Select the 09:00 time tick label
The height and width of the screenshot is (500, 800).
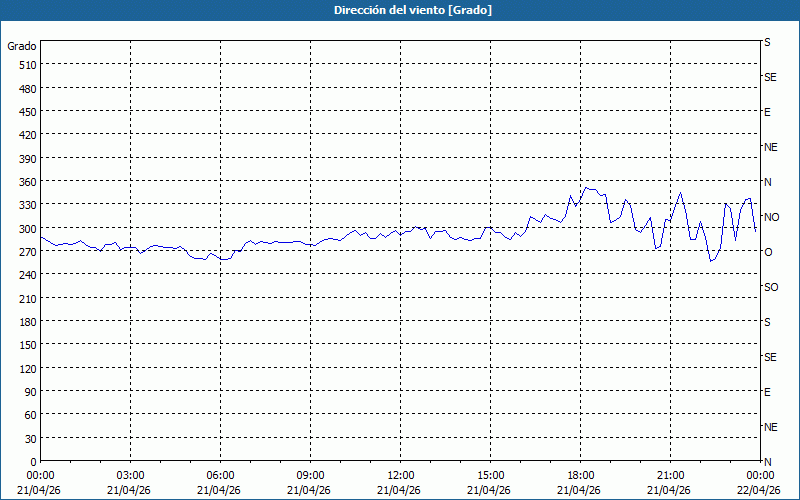coord(311,475)
